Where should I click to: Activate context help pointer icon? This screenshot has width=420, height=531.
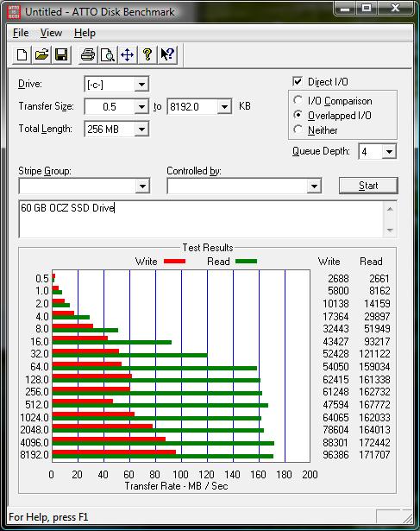tap(167, 54)
